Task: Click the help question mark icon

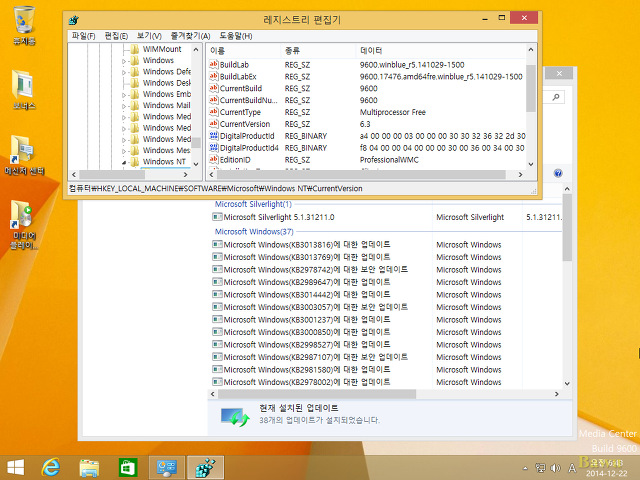Action: coord(558,173)
